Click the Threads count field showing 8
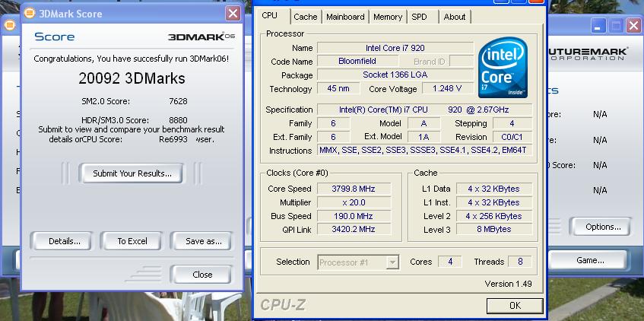The height and width of the screenshot is (321, 644). 520,262
